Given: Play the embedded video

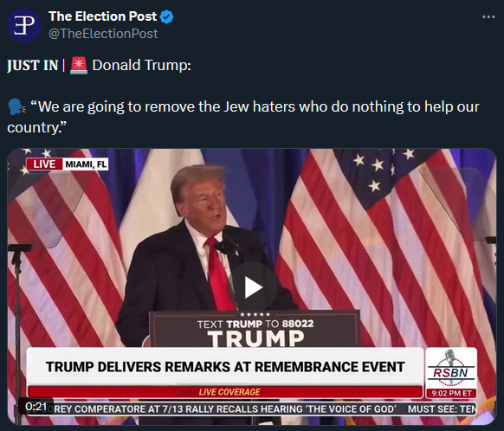Looking at the screenshot, I should click(x=252, y=287).
